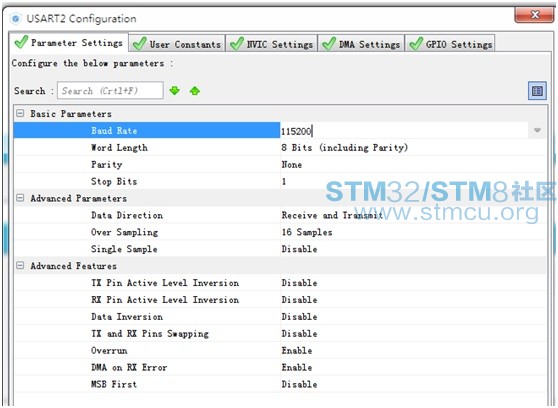Click the Parity value 'None'

pos(292,164)
